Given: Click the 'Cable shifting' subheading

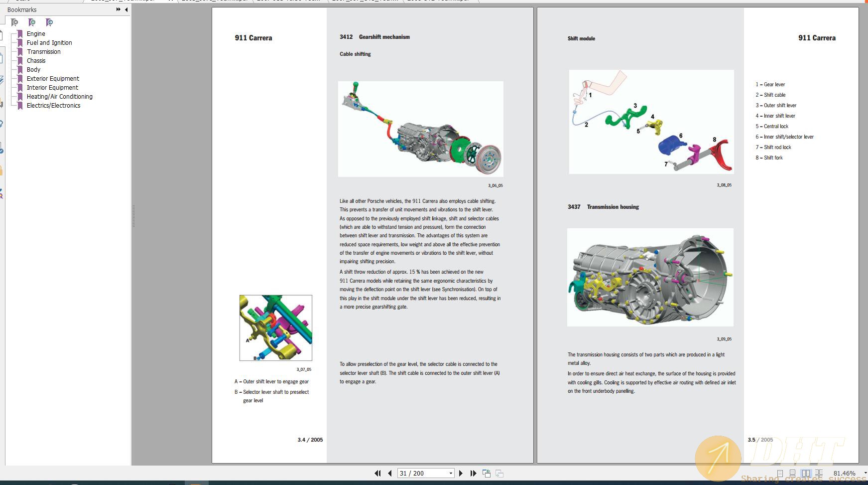Looking at the screenshot, I should point(355,54).
